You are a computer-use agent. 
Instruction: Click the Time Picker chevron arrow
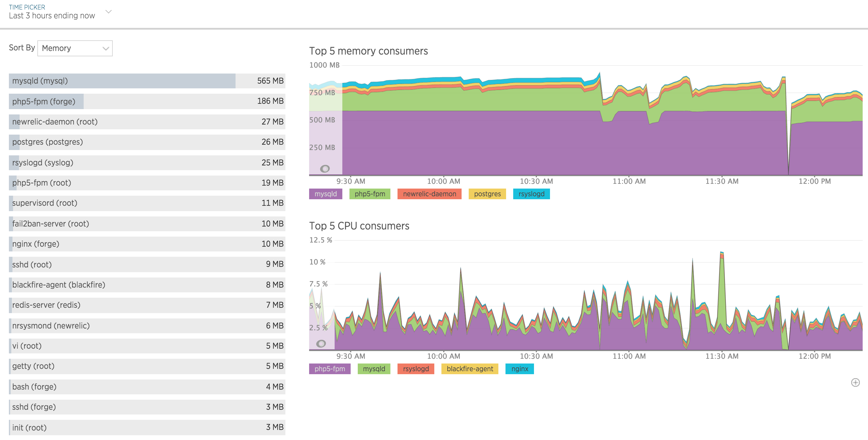(109, 12)
